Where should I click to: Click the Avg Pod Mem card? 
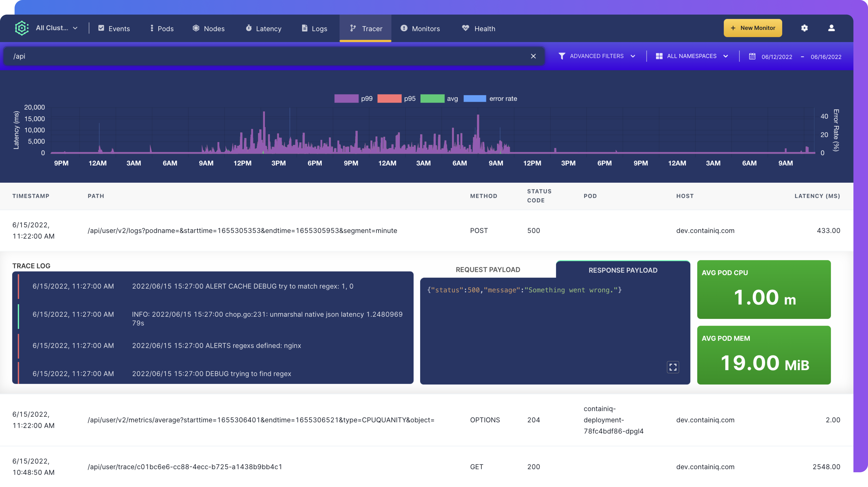(x=764, y=355)
